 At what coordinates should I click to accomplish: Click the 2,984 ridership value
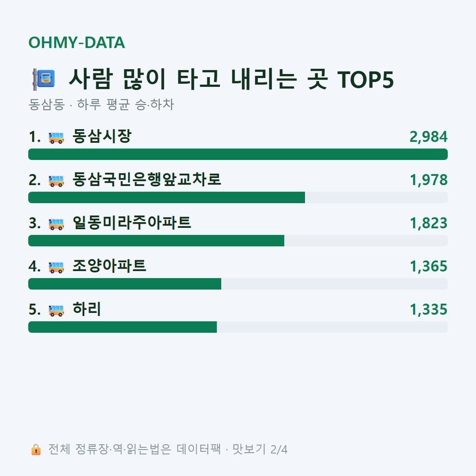point(428,137)
